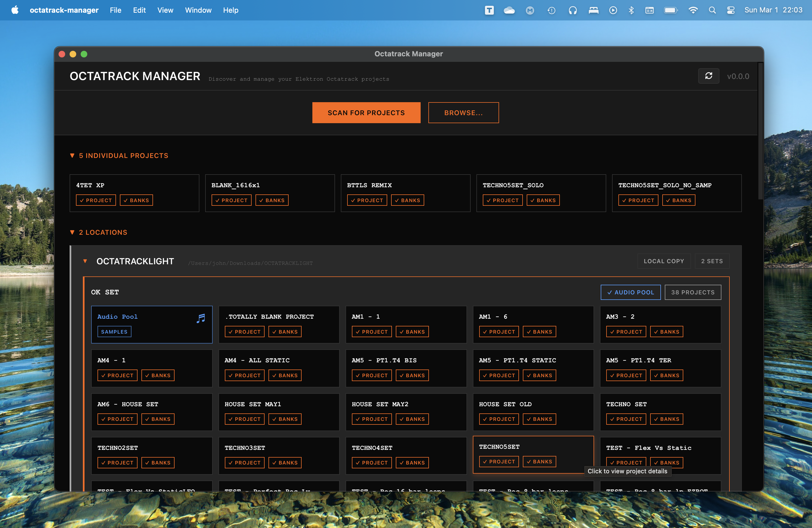Click SCAN FOR PROJECTS
The width and height of the screenshot is (812, 528).
tap(366, 113)
